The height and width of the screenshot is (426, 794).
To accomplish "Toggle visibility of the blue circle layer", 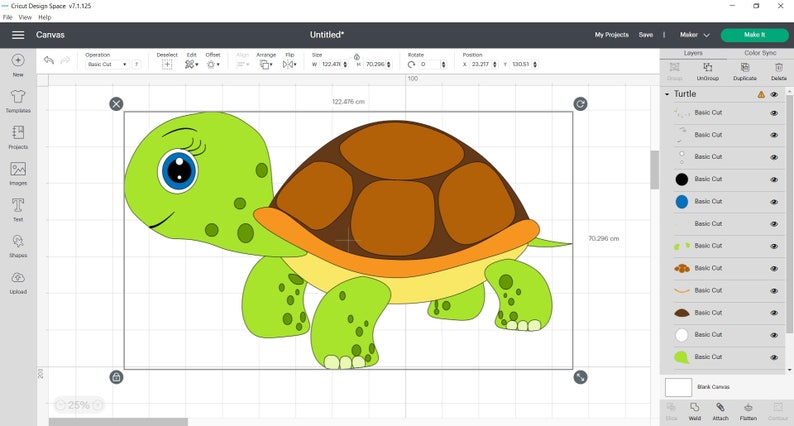I will point(774,201).
